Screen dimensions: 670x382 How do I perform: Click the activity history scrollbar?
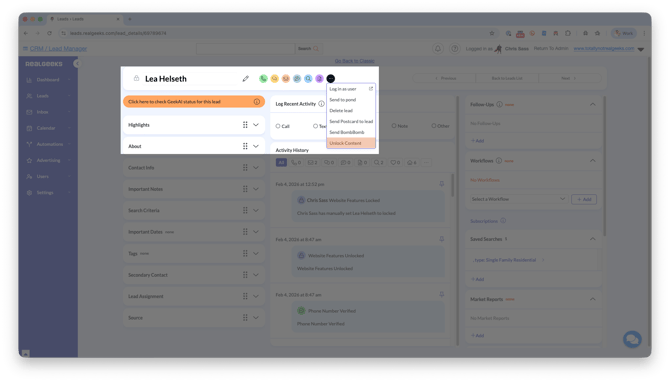(x=452, y=185)
